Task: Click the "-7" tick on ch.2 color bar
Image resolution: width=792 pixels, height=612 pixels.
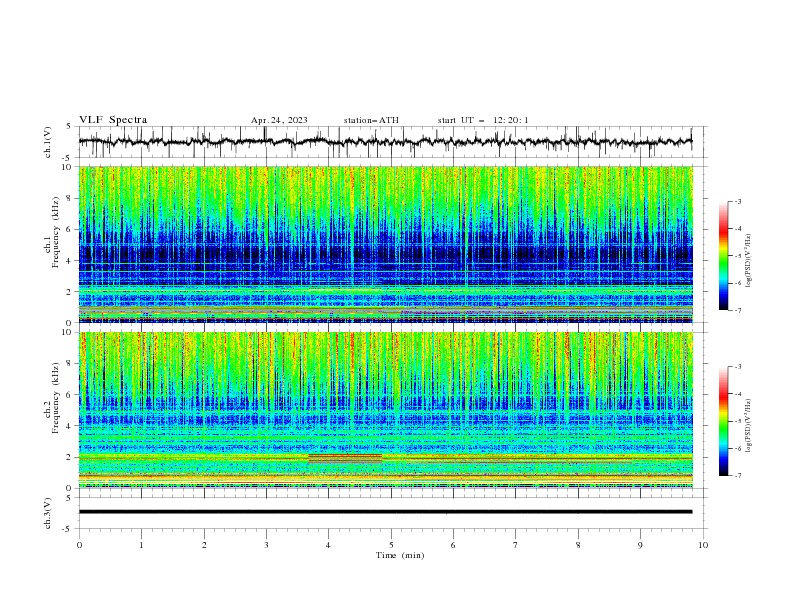Action: (738, 475)
